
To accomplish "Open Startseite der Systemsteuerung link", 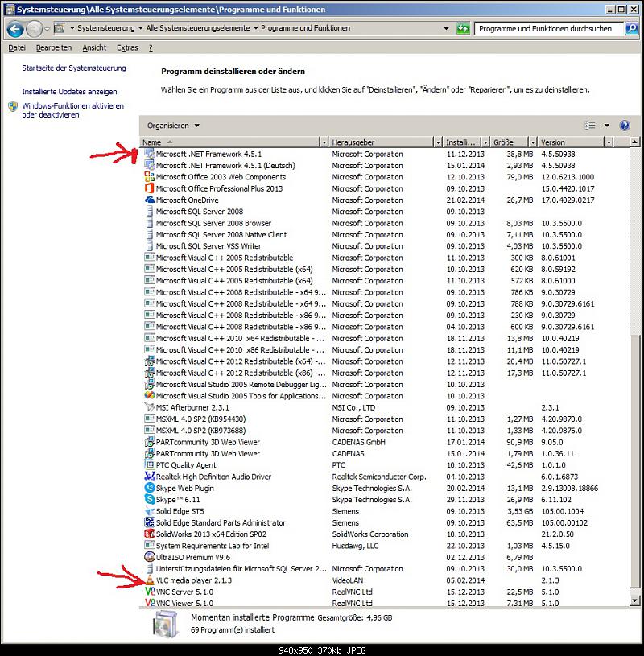I will click(73, 68).
